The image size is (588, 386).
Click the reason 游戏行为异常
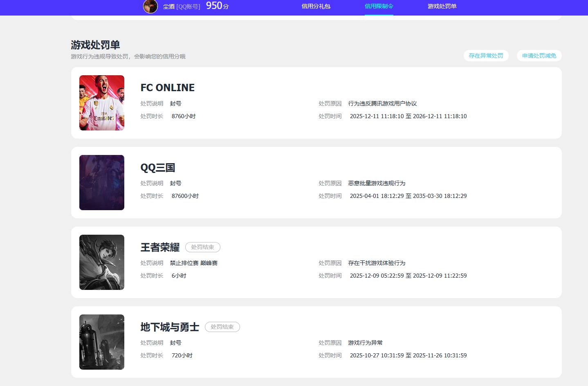[x=366, y=343]
